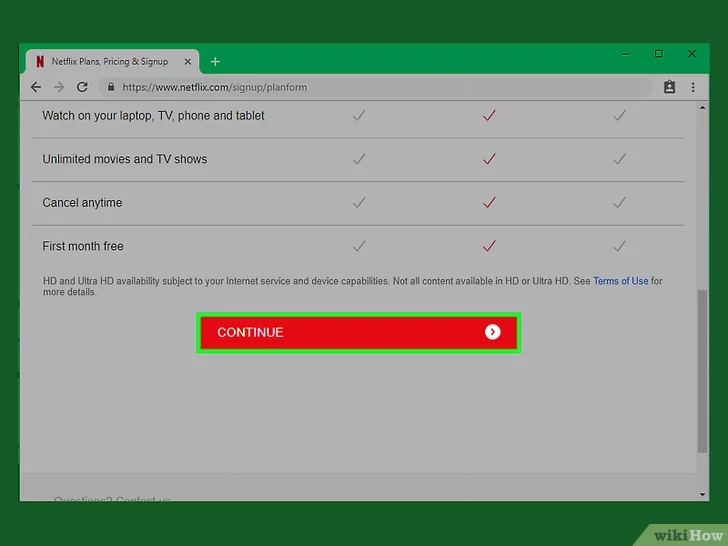Click the Netflix favicon on the tab
The height and width of the screenshot is (546, 728).
[x=40, y=61]
